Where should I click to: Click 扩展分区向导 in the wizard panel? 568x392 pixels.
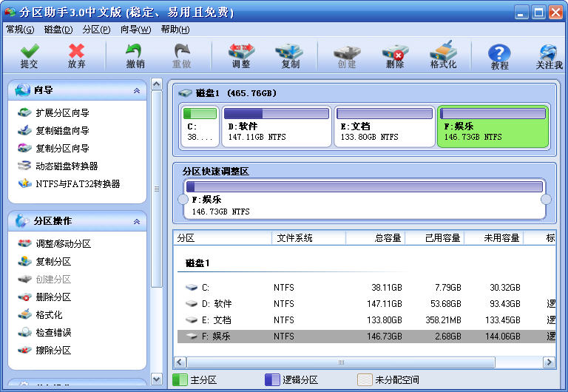pos(62,113)
